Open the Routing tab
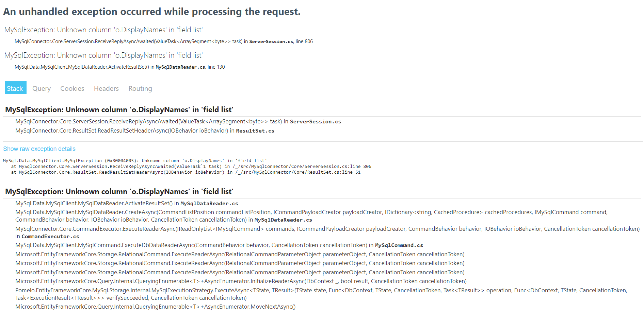The image size is (644, 312). pyautogui.click(x=140, y=88)
